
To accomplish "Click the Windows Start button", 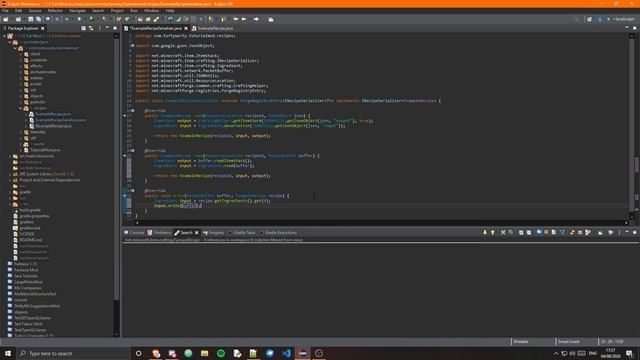I will (x=8, y=353).
